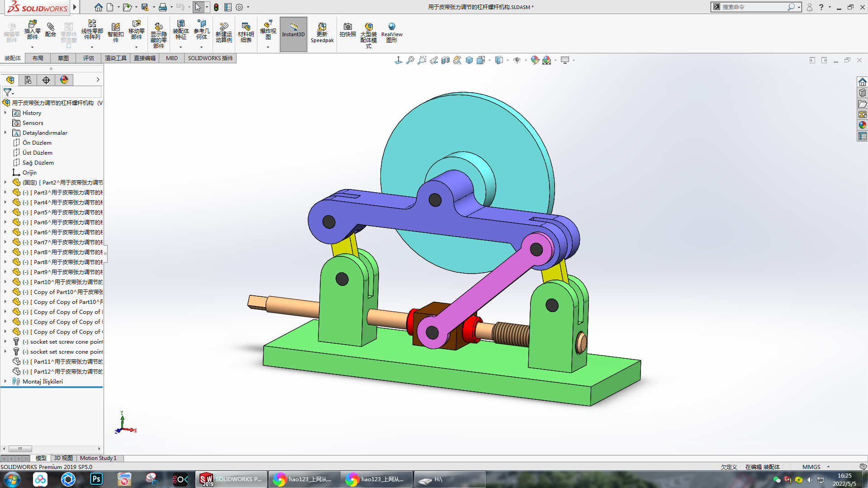The height and width of the screenshot is (488, 868).
Task: Toggle RealView graphics (RealView图形)
Action: coord(392,33)
